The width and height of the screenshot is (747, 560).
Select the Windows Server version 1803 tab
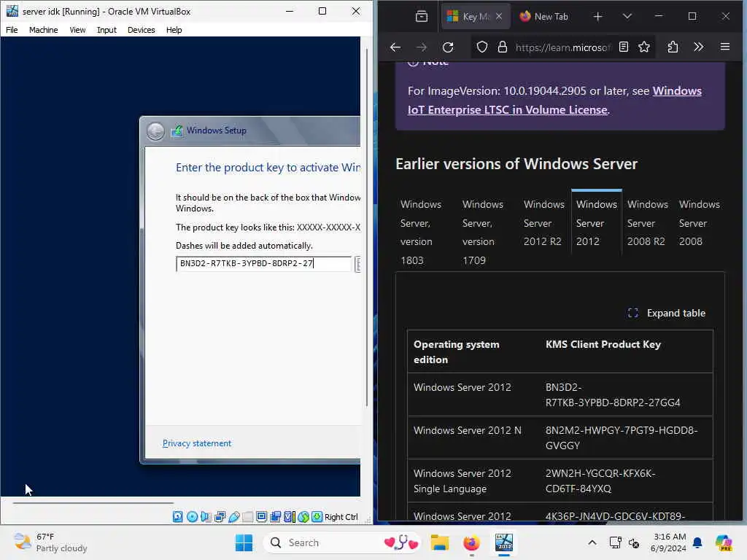coord(421,232)
